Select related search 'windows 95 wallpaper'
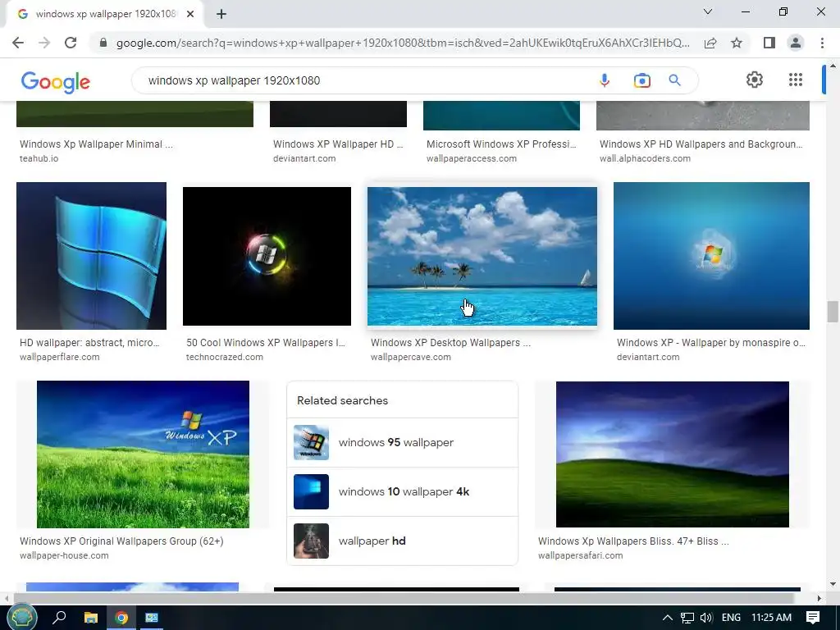 pos(402,442)
